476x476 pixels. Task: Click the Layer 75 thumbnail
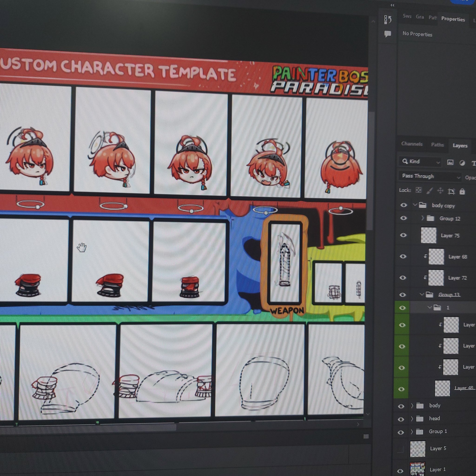tap(429, 235)
